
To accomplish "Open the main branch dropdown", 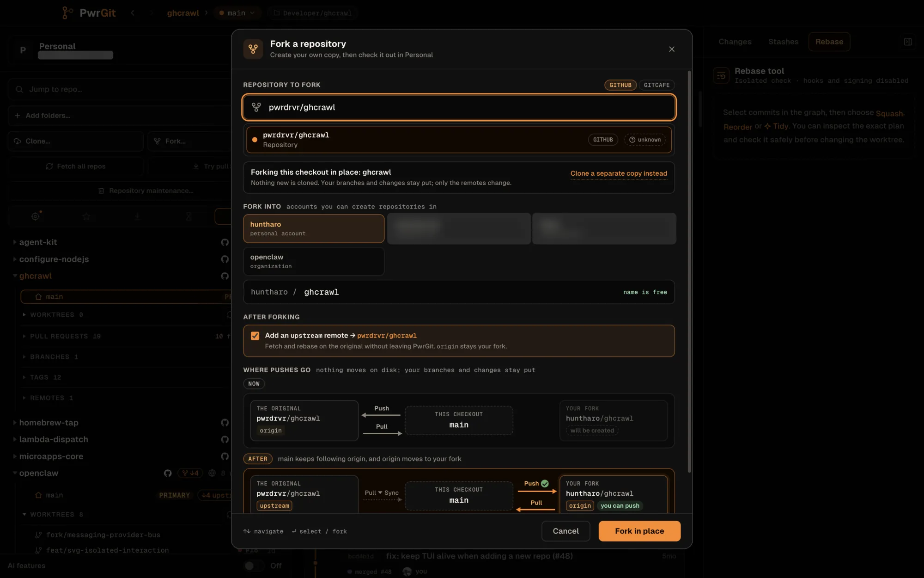I will click(237, 13).
